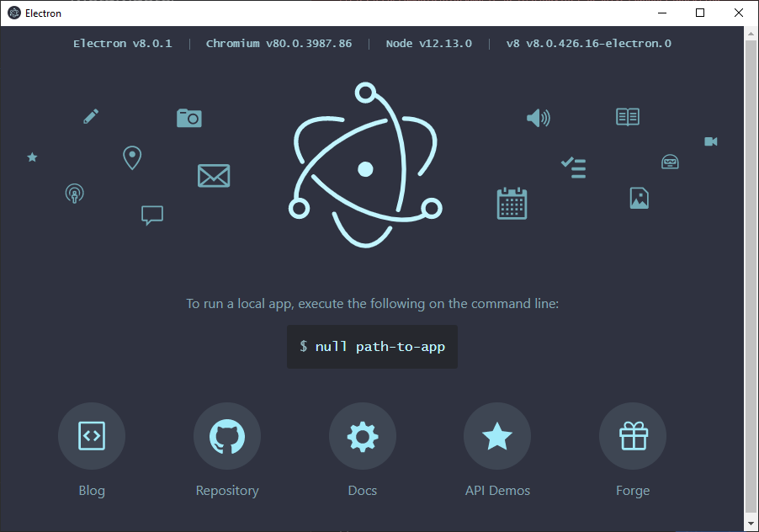
Task: Click the Node v12.13.0 version text
Action: (428, 44)
